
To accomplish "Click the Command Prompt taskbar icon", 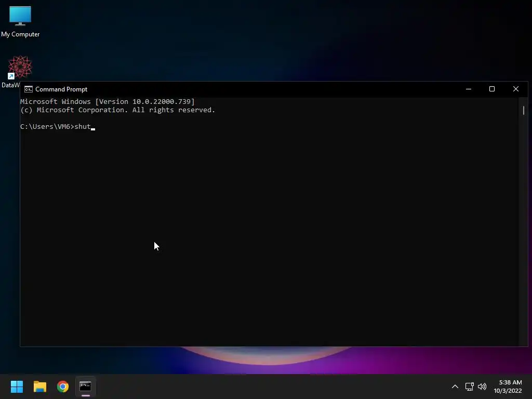I will click(x=86, y=387).
